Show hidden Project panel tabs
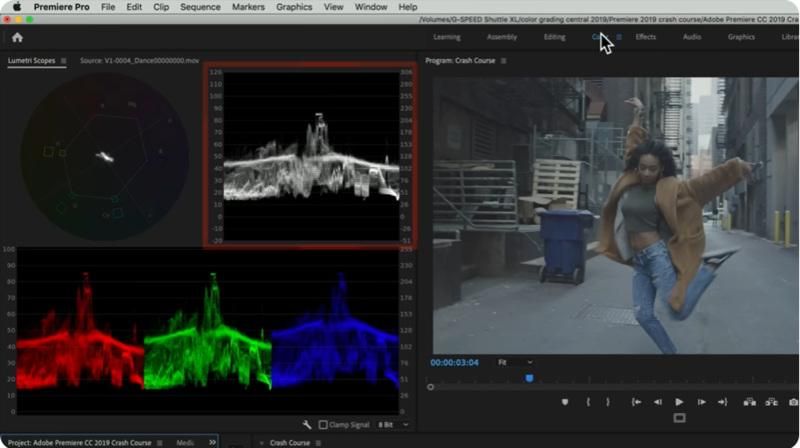 click(212, 442)
